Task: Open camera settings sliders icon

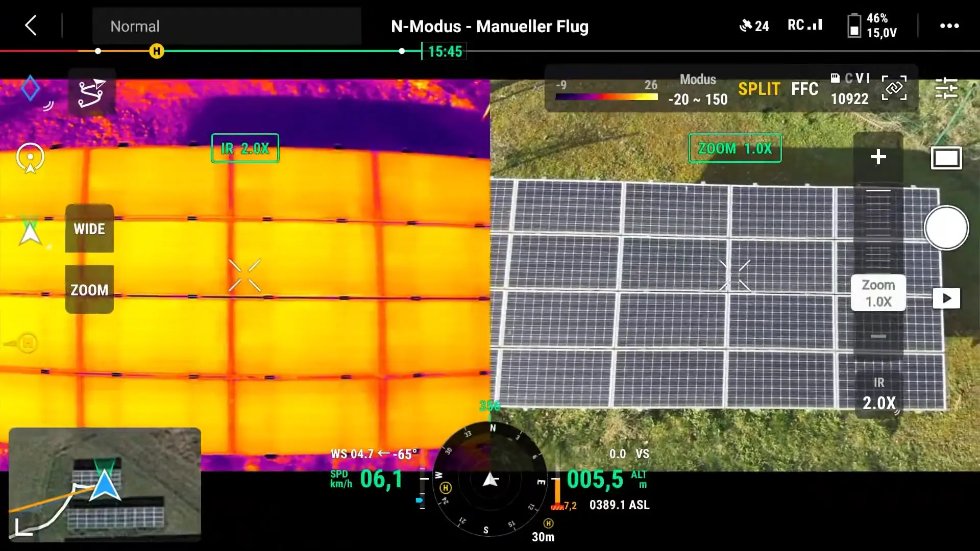Action: (x=946, y=88)
